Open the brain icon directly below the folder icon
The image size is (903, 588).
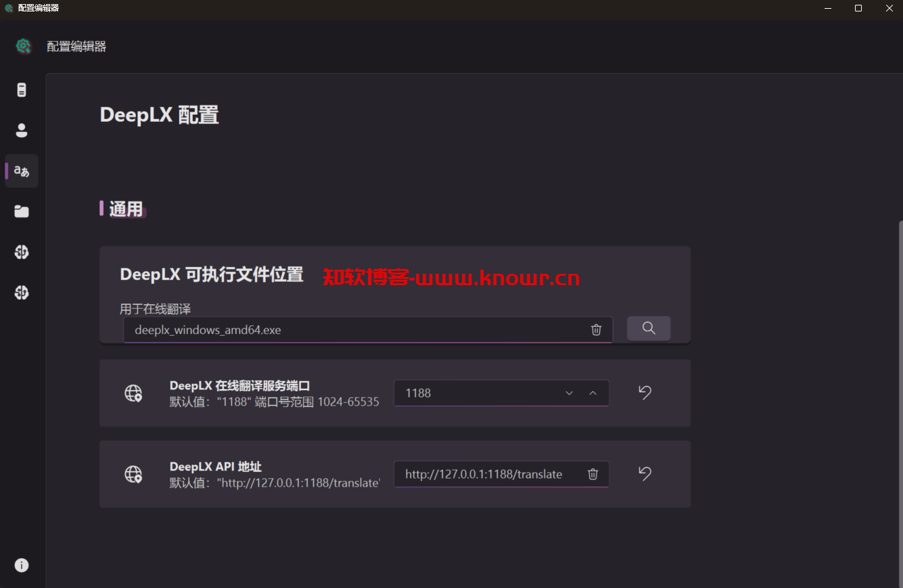pos(22,252)
